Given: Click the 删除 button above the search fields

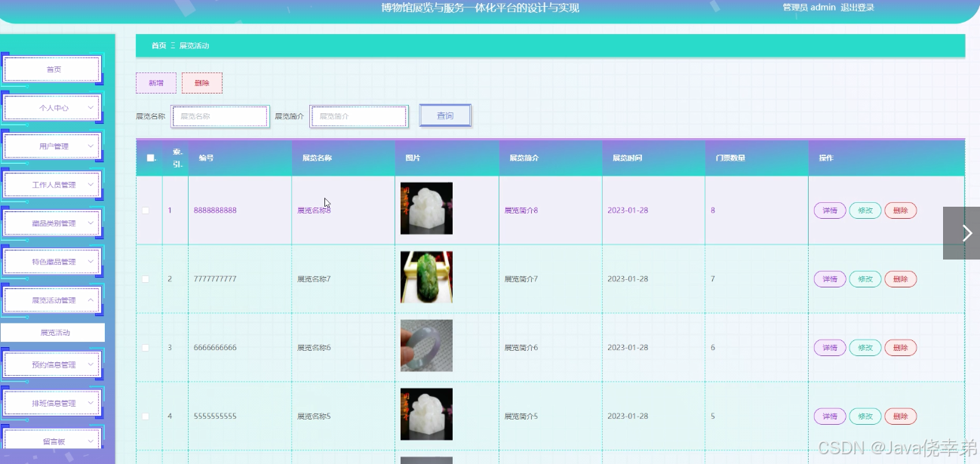Looking at the screenshot, I should point(202,83).
